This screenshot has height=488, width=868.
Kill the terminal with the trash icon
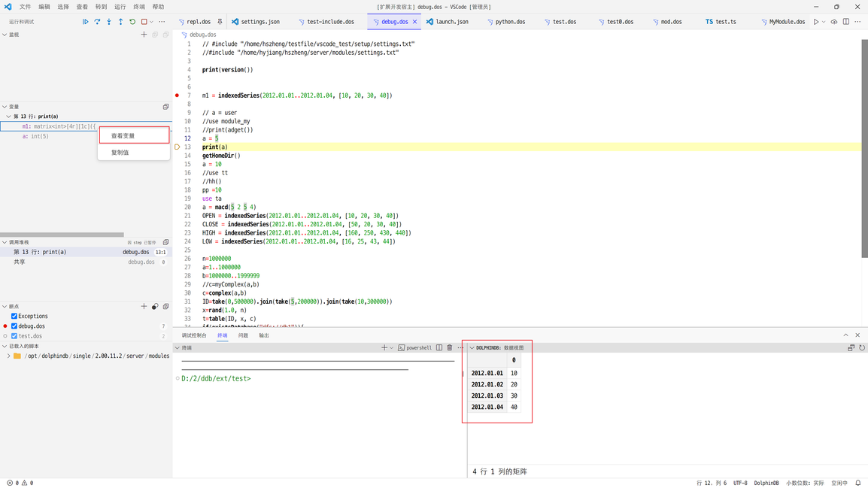450,348
